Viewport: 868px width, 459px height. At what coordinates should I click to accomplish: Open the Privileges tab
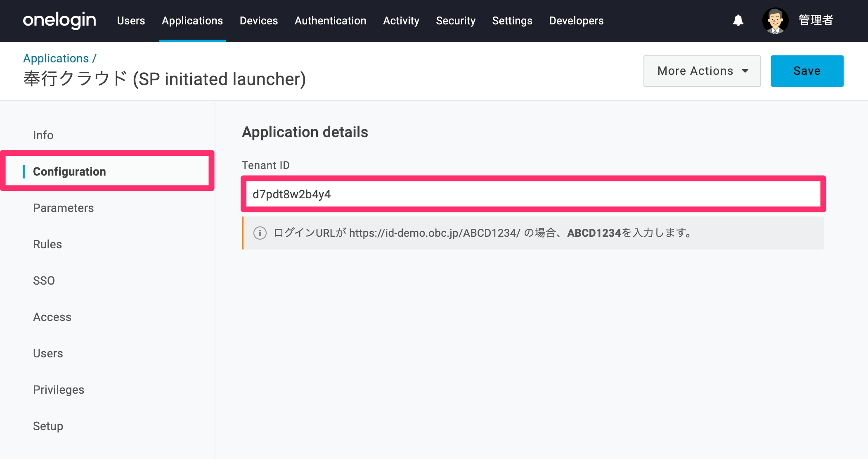59,390
